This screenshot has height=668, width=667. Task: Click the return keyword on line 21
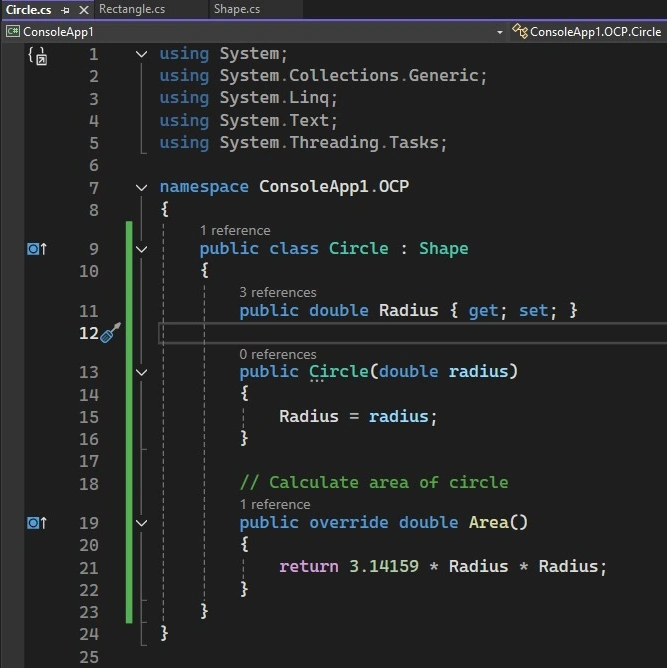pos(309,566)
